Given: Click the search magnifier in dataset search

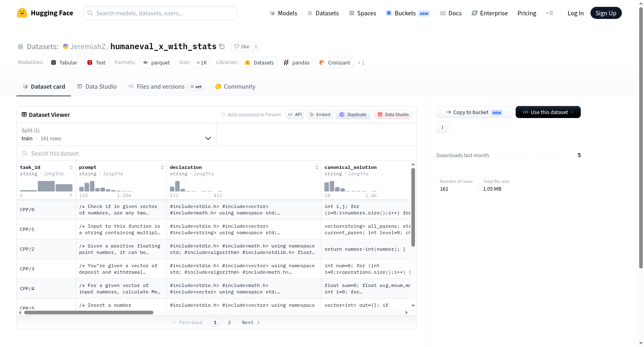Looking at the screenshot, I should tap(25, 153).
